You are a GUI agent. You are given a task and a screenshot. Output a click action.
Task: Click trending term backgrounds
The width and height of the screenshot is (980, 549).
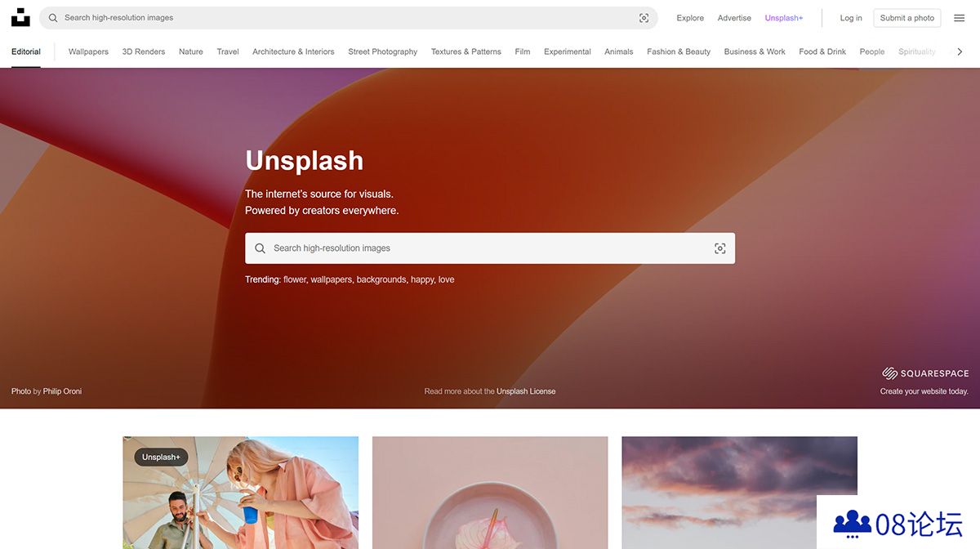point(382,279)
